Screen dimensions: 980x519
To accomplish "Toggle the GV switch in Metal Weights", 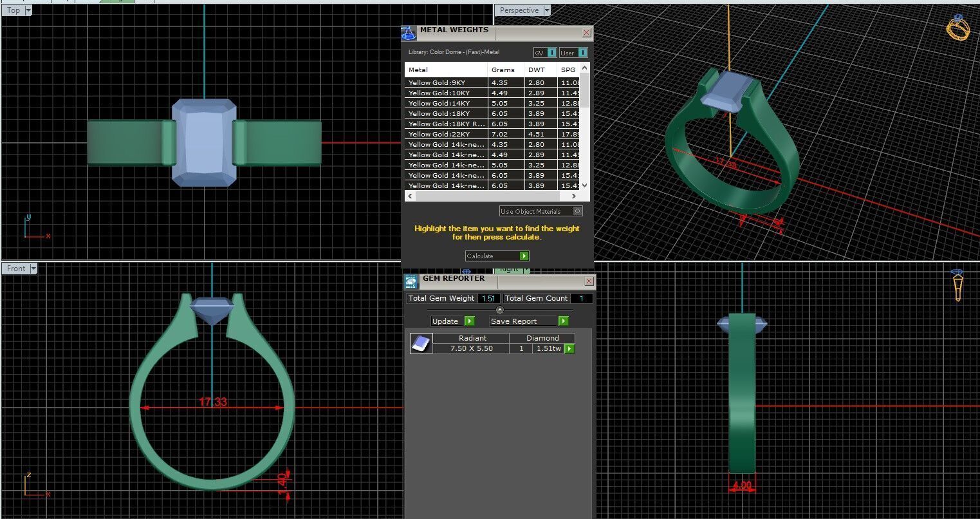I will [x=545, y=53].
